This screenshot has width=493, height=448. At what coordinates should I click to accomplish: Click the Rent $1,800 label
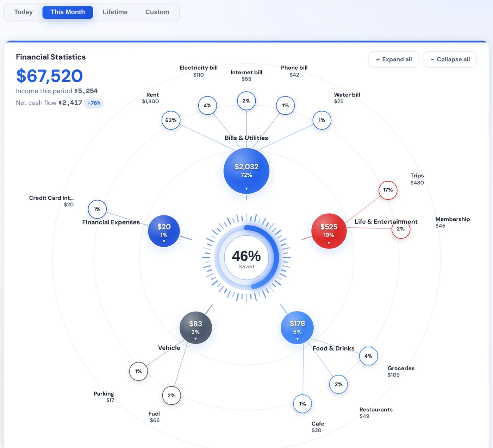[x=151, y=98]
